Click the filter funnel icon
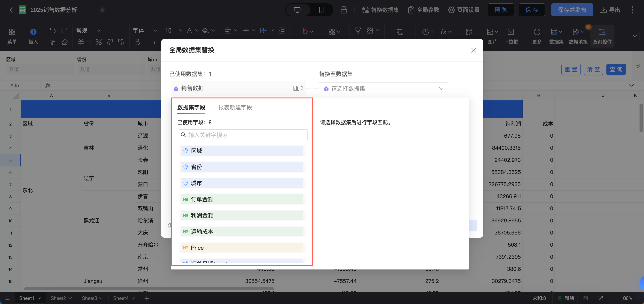 click(358, 30)
